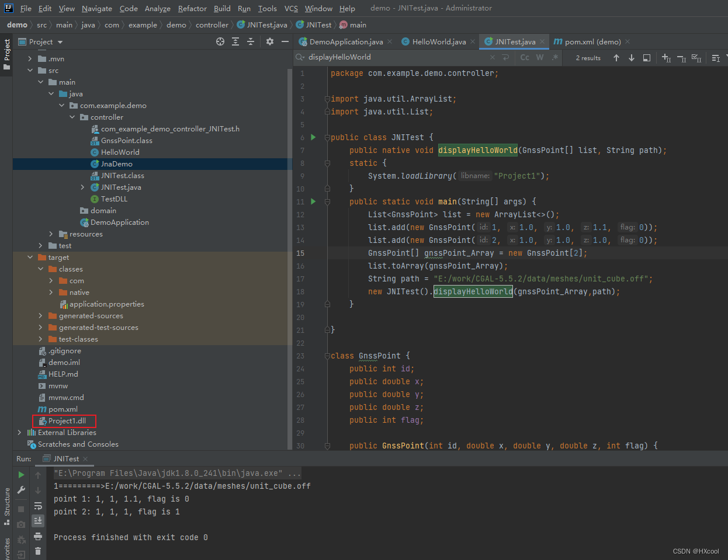Open search results in Find window
This screenshot has width=728, height=560.
pyautogui.click(x=647, y=58)
